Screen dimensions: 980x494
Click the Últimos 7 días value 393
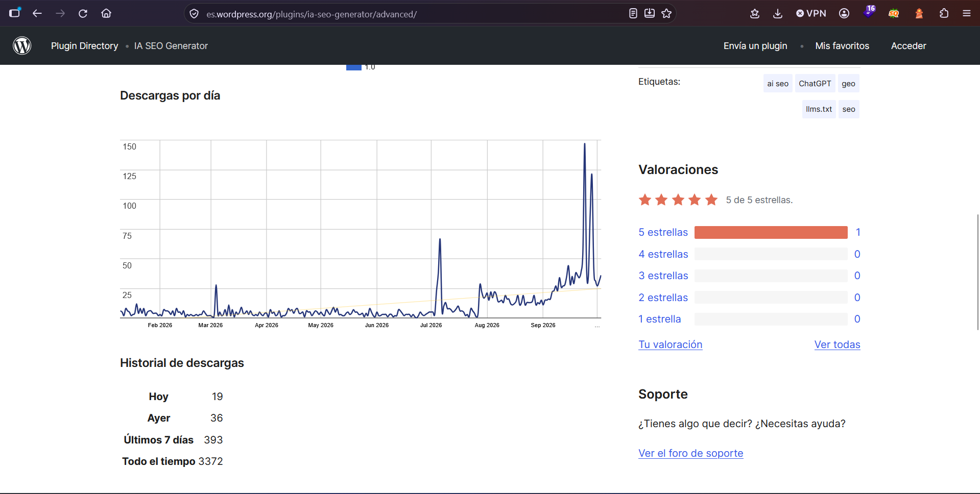(213, 440)
